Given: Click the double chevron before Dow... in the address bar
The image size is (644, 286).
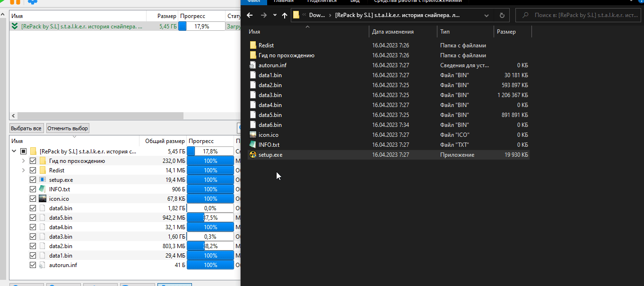Looking at the screenshot, I should click(304, 15).
